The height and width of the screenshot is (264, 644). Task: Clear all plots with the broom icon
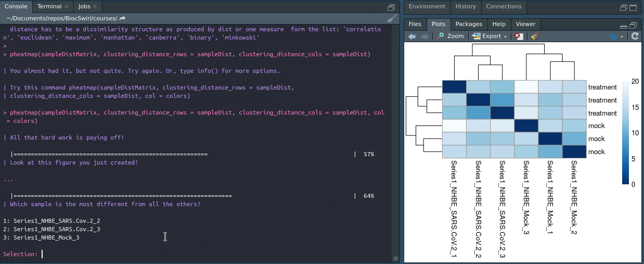tap(534, 36)
